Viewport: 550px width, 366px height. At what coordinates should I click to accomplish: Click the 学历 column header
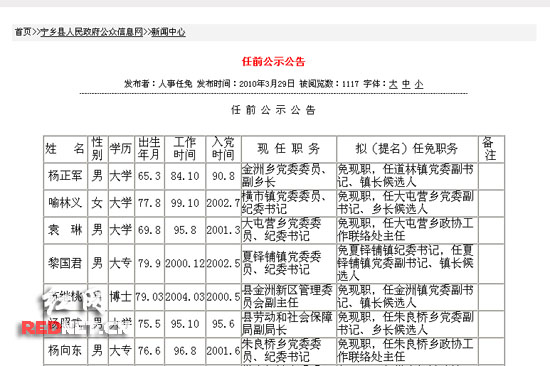121,149
